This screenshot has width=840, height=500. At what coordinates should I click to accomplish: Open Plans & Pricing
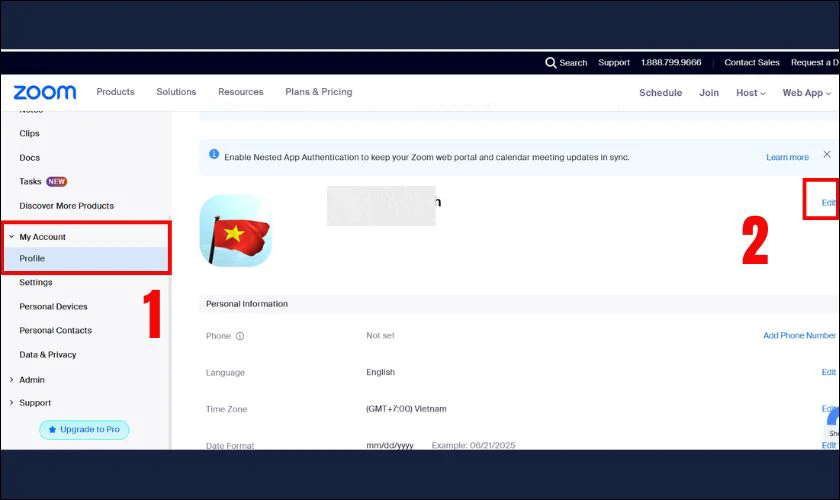click(319, 92)
